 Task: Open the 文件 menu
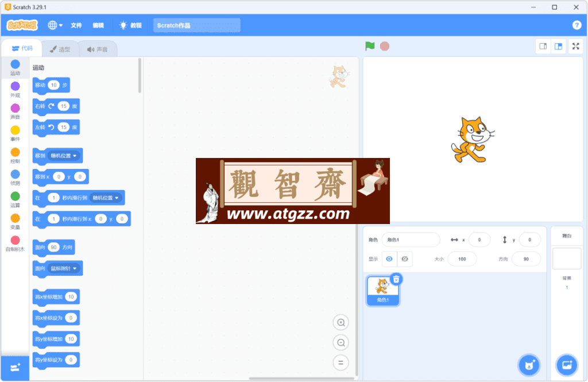[x=76, y=25]
